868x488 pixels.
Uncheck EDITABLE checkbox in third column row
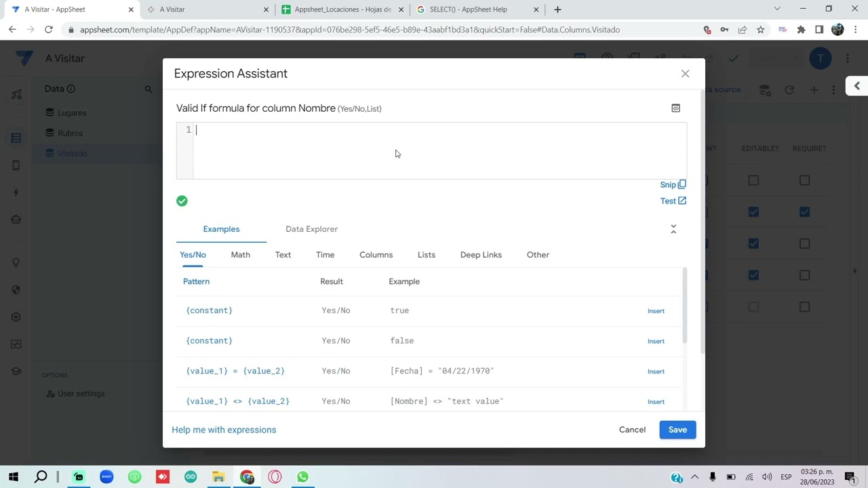(753, 243)
